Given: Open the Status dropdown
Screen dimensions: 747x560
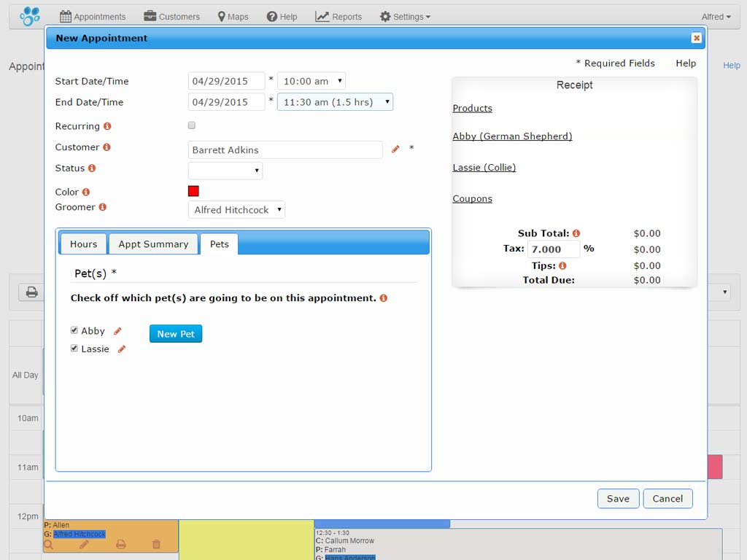Looking at the screenshot, I should click(225, 170).
